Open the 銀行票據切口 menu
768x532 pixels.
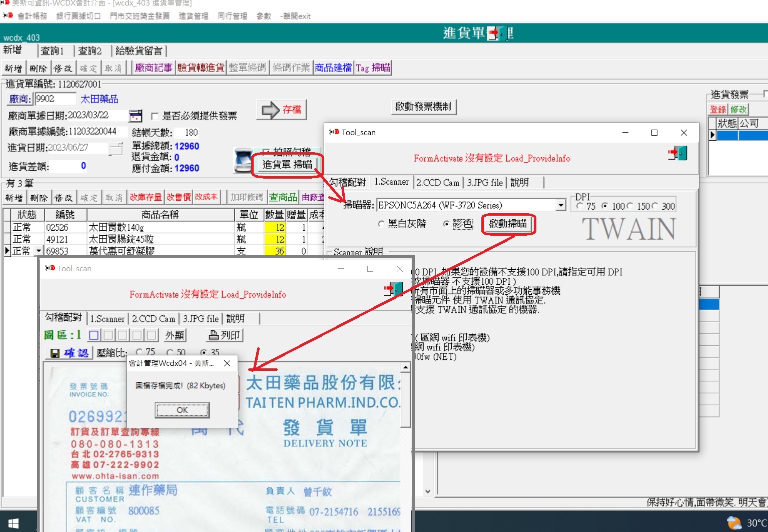click(79, 16)
